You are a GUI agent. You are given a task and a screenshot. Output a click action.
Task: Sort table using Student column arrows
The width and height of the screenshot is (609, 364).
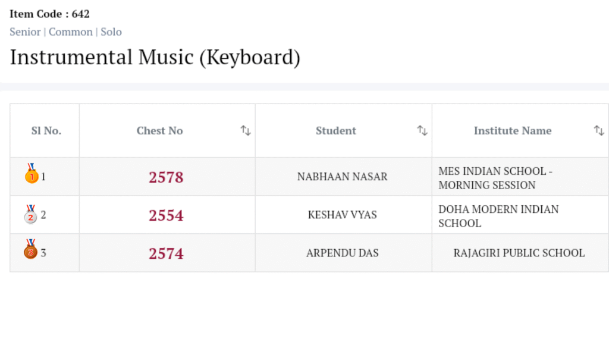pos(422,131)
